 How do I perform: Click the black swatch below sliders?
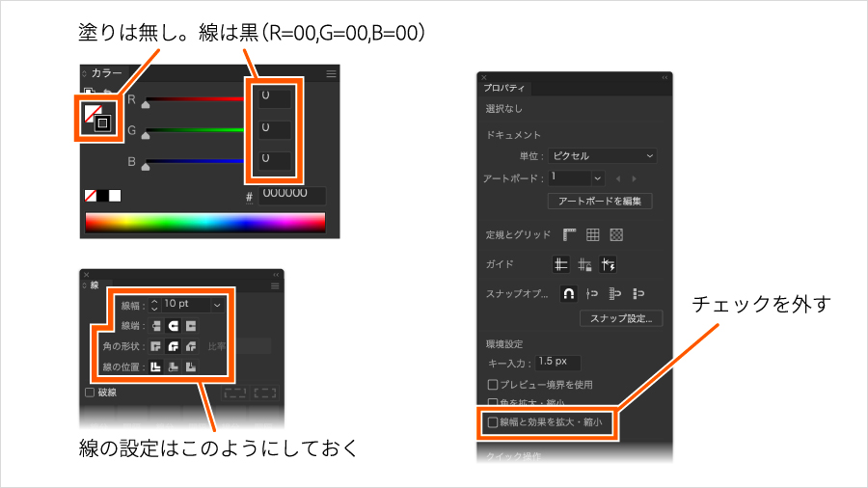(103, 196)
